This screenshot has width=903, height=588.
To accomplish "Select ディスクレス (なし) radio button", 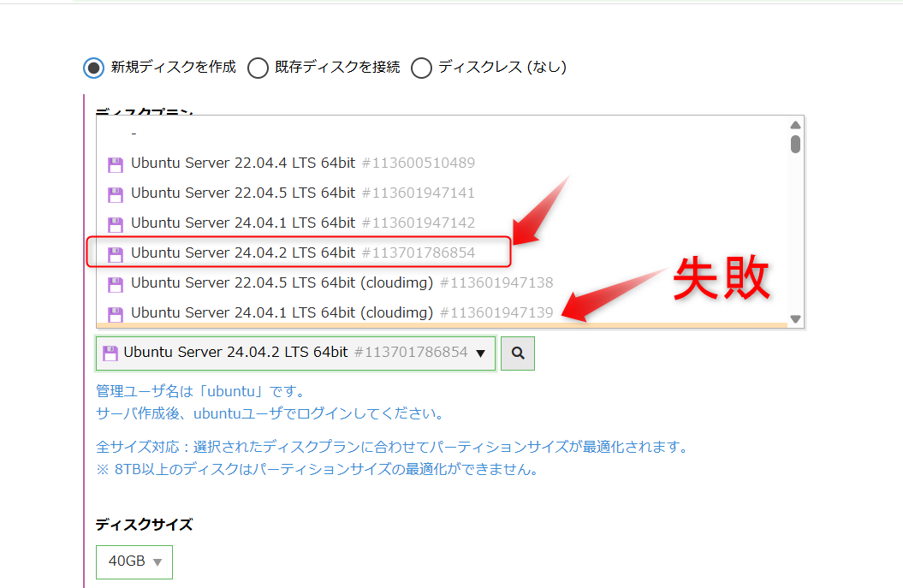I will click(x=421, y=68).
